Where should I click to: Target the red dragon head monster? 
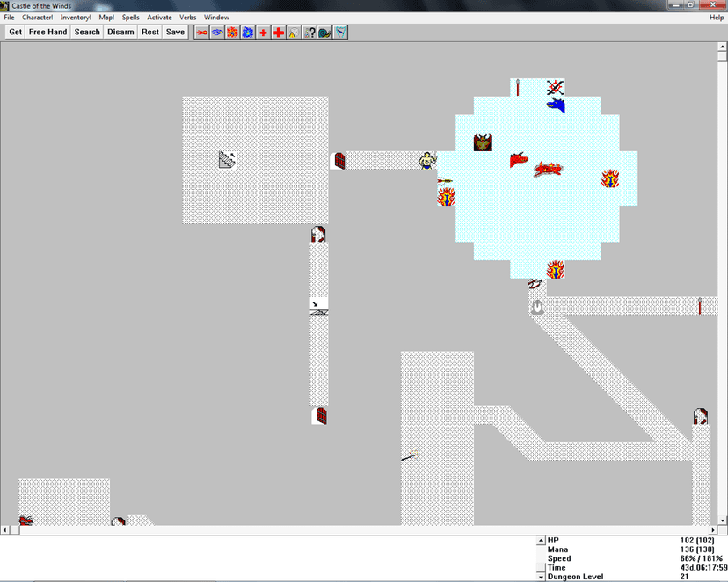pos(519,160)
